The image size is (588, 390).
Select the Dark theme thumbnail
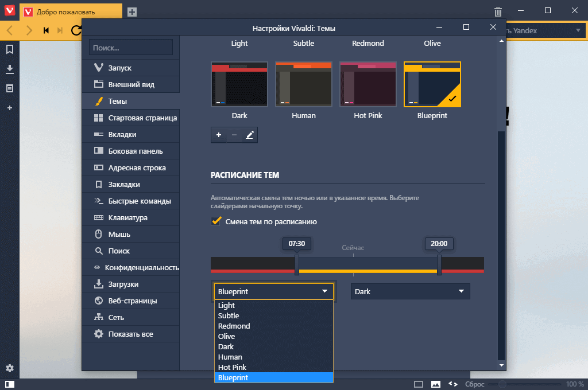pyautogui.click(x=239, y=84)
